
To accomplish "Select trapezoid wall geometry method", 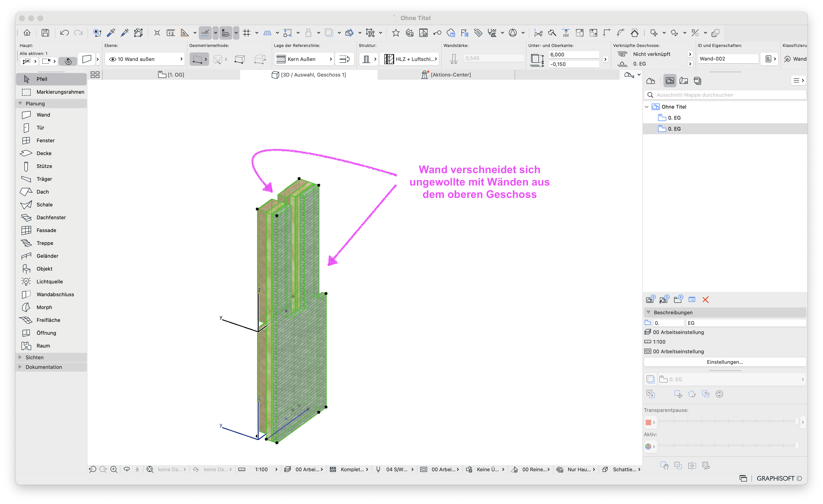I will [x=240, y=59].
